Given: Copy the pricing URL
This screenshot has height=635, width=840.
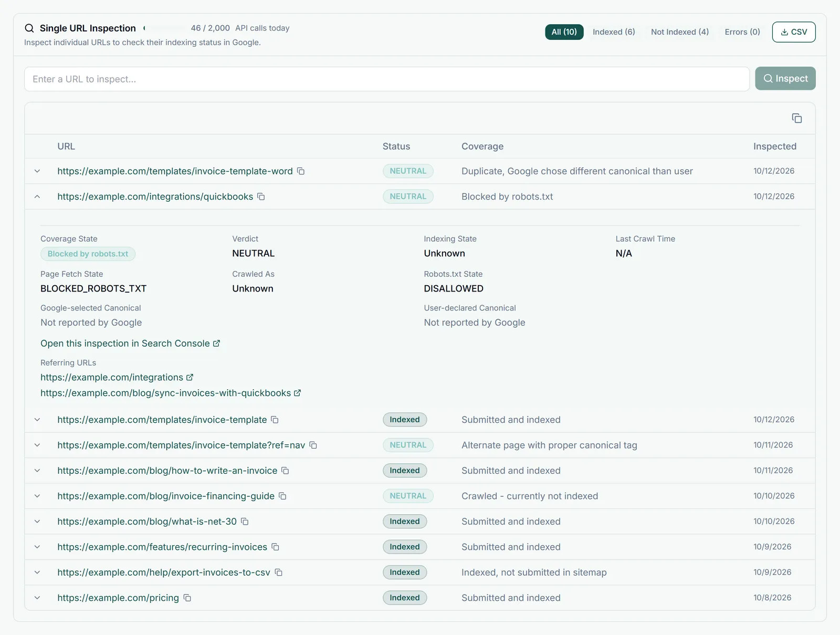Looking at the screenshot, I should tap(187, 598).
